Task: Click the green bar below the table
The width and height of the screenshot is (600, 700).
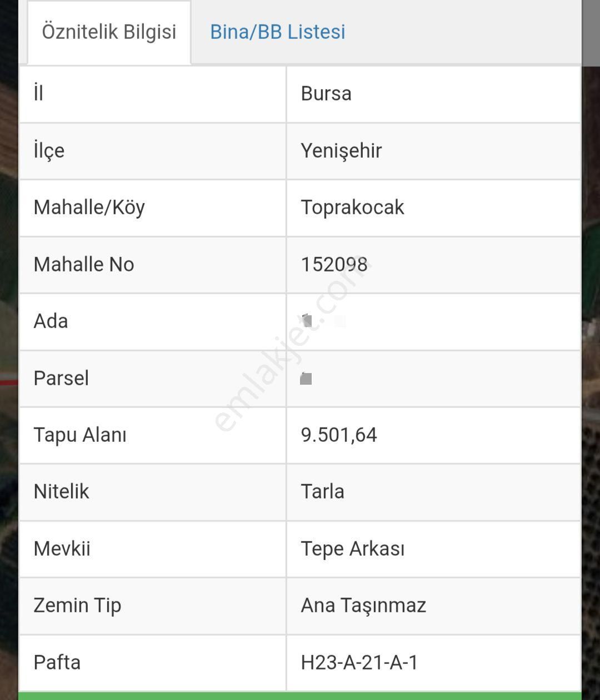Action: pos(300,696)
